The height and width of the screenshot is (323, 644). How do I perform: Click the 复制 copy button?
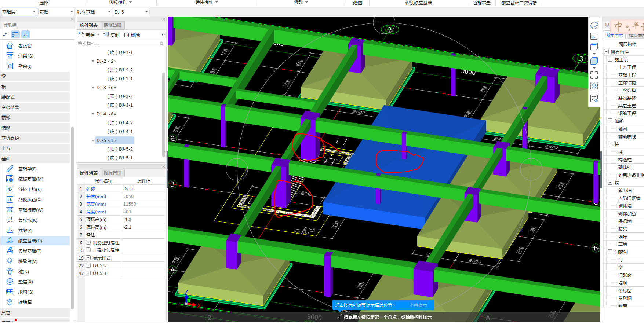(111, 35)
